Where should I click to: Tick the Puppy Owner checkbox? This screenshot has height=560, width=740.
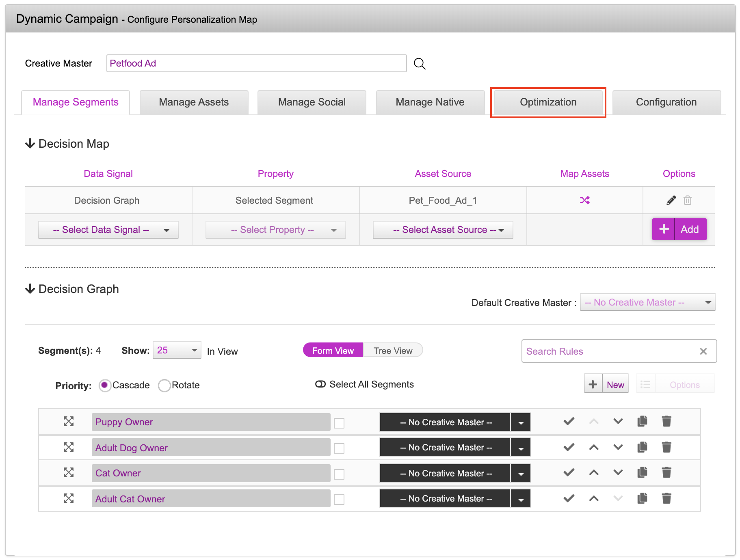pyautogui.click(x=339, y=423)
